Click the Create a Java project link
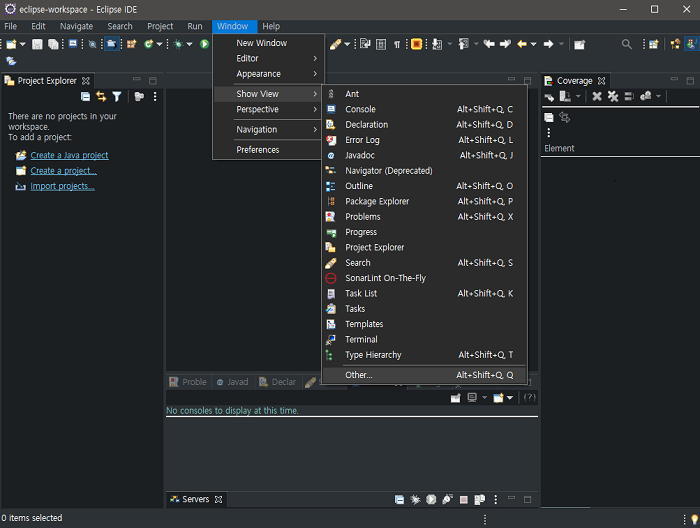The image size is (700, 528). (69, 156)
